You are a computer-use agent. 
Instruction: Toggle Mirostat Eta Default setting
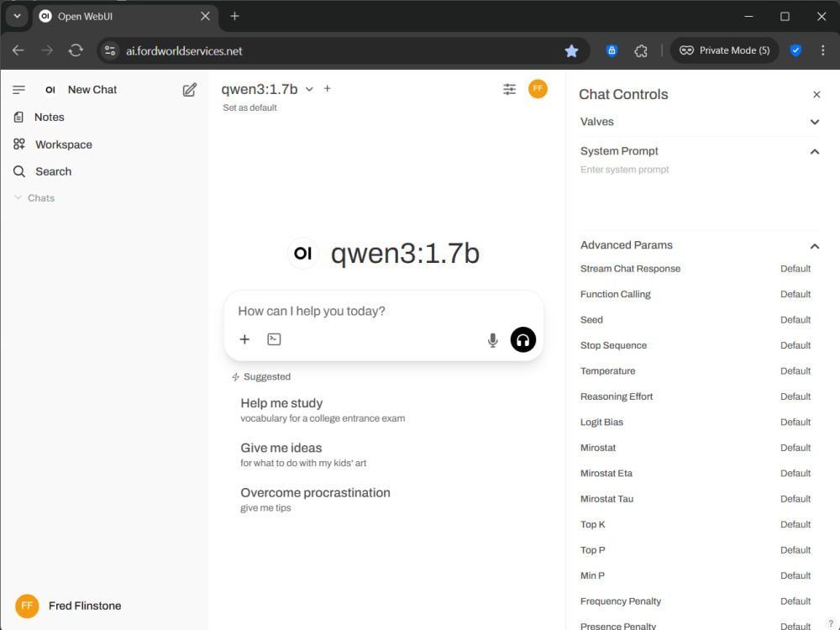[795, 474]
